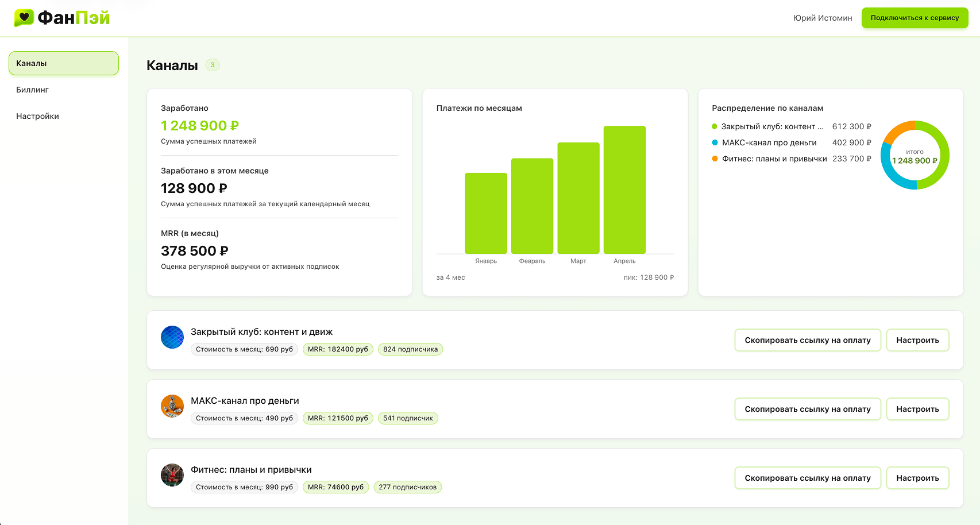Open the Закрытый клуб channel avatar
The height and width of the screenshot is (525, 980).
click(172, 337)
